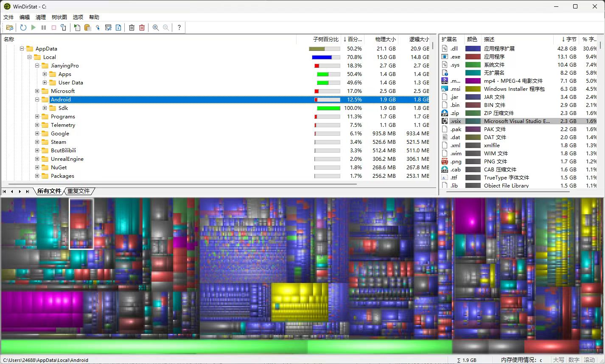Expand the Steam folder node
This screenshot has height=364, width=605.
pyautogui.click(x=37, y=142)
